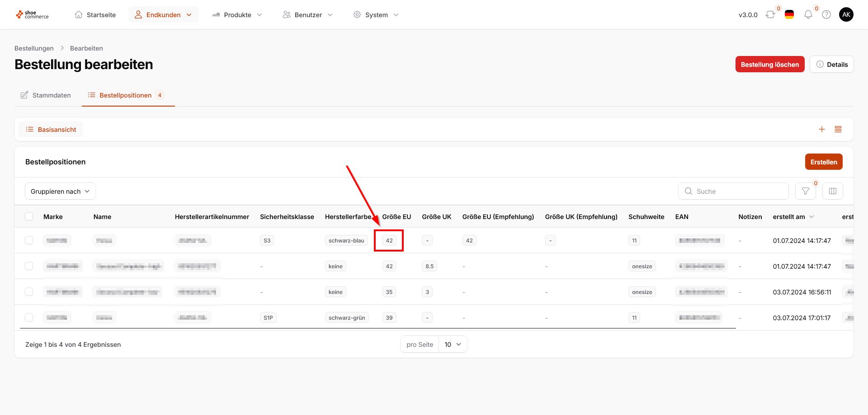Go to Bestellungen breadcrumb
868x415 pixels.
pos(34,48)
